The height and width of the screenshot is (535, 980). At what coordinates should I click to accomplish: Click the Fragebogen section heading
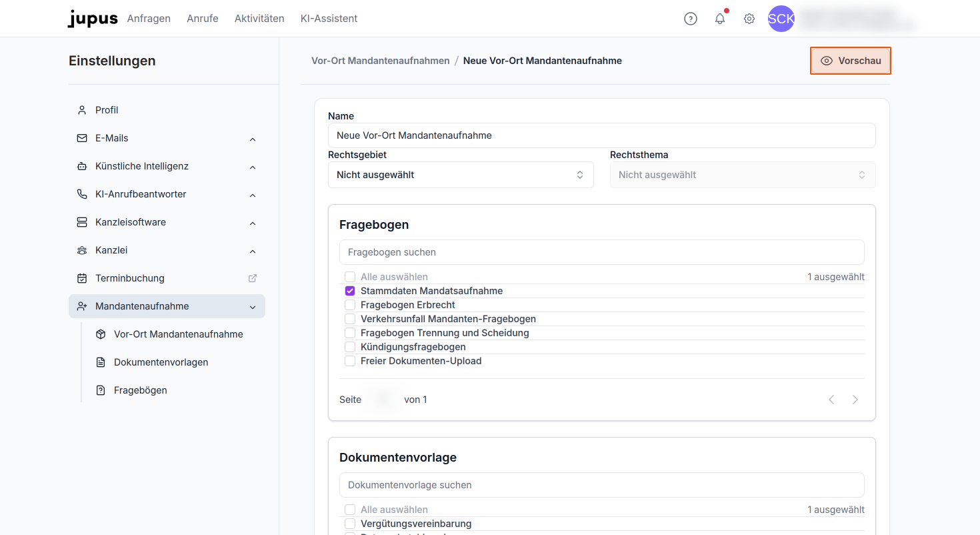coord(374,225)
